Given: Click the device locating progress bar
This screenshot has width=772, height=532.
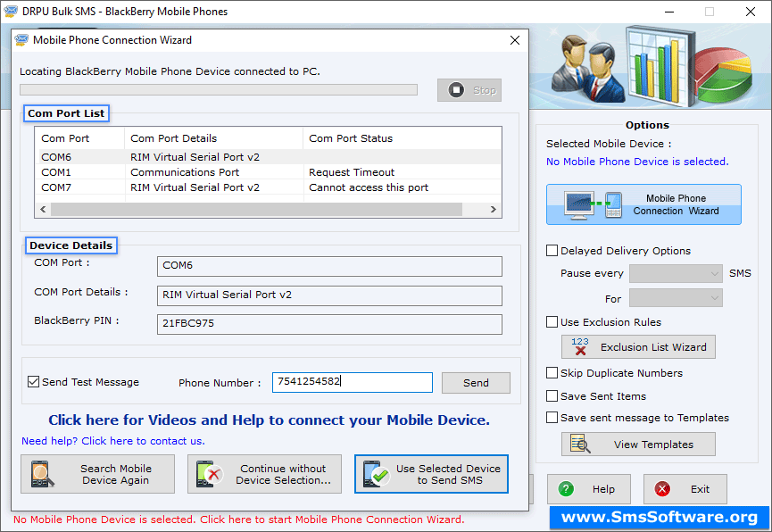Looking at the screenshot, I should click(219, 89).
